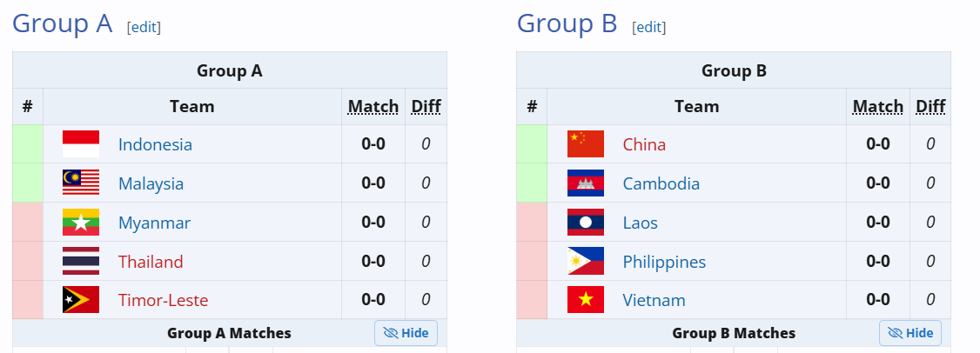Open the Laos team link
This screenshot has width=980, height=353.
pos(640,223)
